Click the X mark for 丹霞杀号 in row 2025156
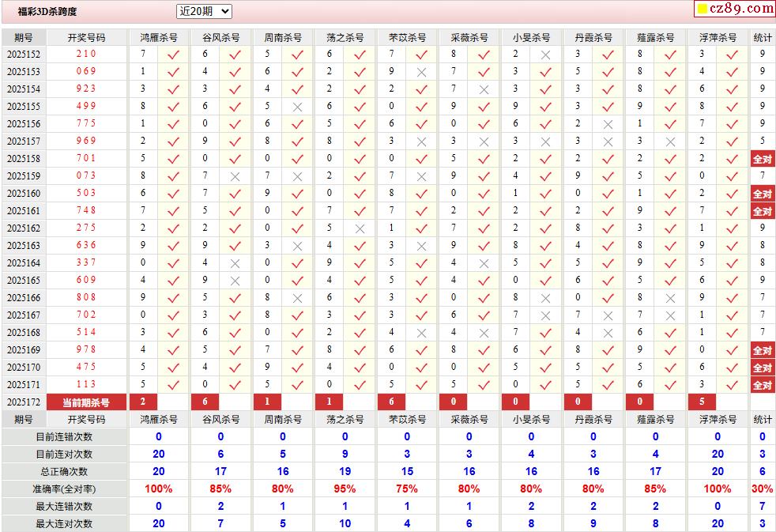The width and height of the screenshot is (776, 532). click(608, 125)
